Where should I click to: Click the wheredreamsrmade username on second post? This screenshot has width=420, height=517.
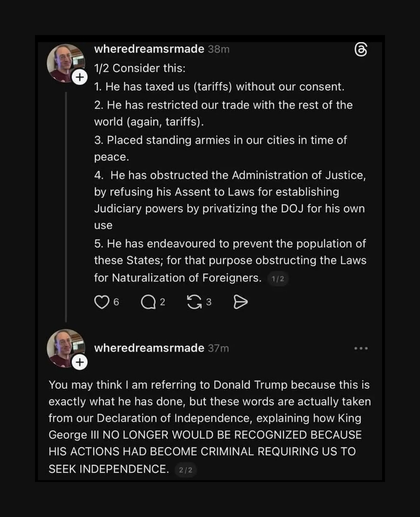pos(149,348)
